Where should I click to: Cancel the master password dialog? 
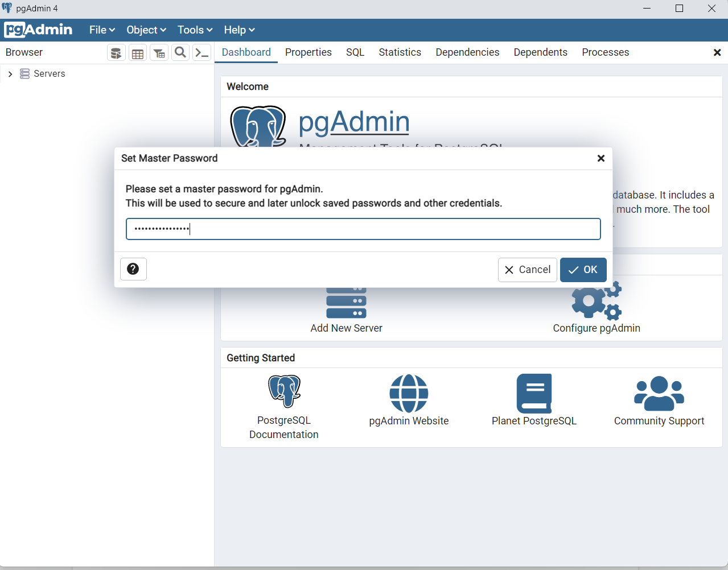coord(528,270)
